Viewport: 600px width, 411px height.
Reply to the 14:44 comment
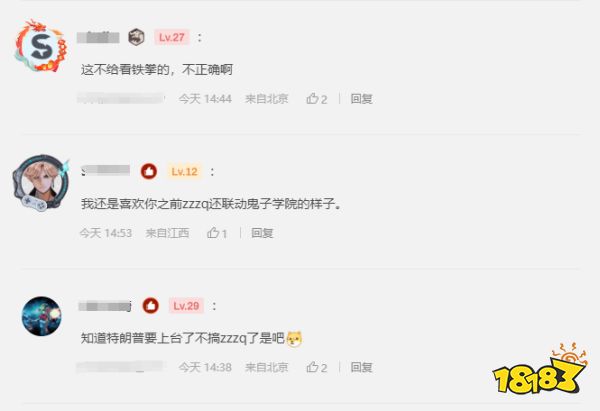click(x=362, y=99)
